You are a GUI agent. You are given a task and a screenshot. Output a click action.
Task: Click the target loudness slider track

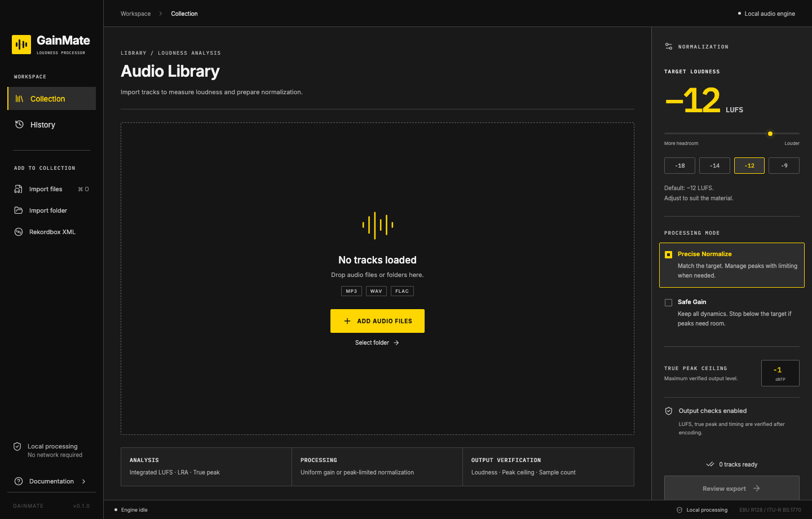click(731, 134)
